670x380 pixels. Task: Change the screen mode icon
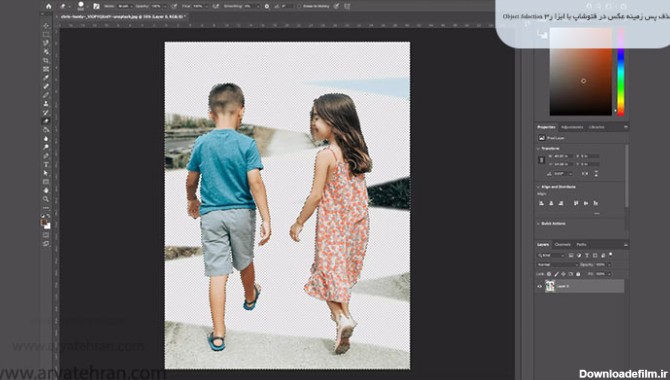coord(46,243)
